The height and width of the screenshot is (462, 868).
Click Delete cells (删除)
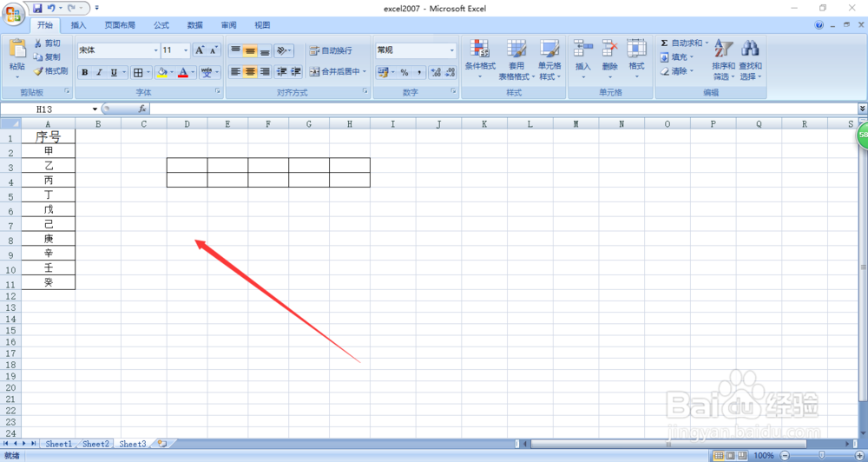(609, 60)
